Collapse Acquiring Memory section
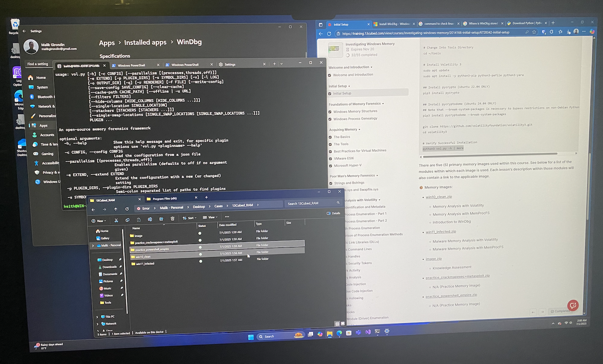The width and height of the screenshot is (603, 364). [x=359, y=130]
